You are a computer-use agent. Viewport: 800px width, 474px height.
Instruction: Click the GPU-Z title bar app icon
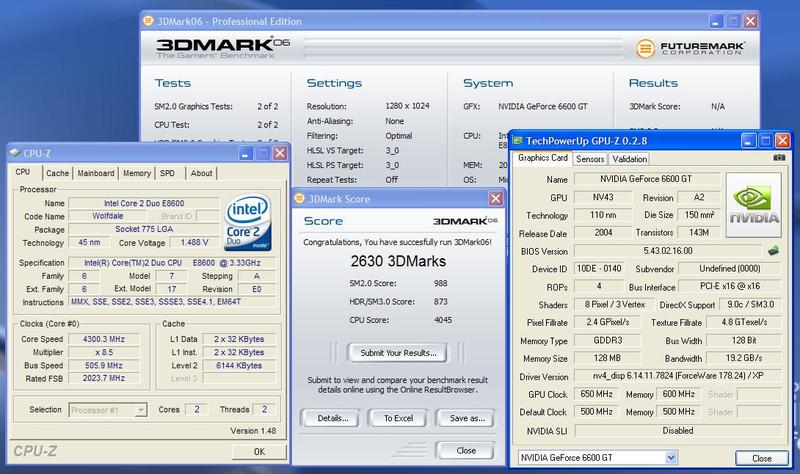point(518,140)
